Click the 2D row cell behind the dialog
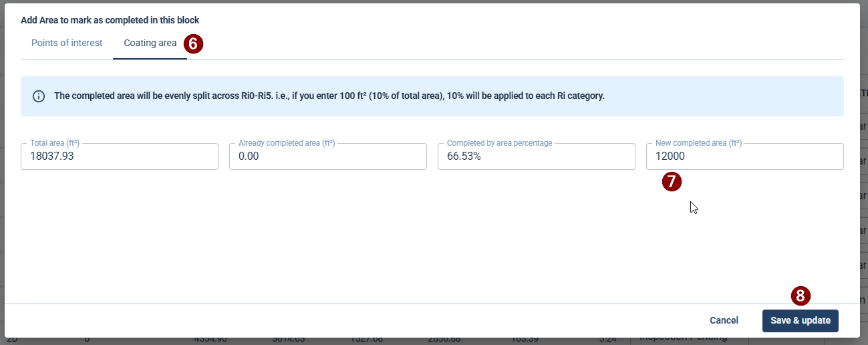This screenshot has width=868, height=345. (x=12, y=340)
